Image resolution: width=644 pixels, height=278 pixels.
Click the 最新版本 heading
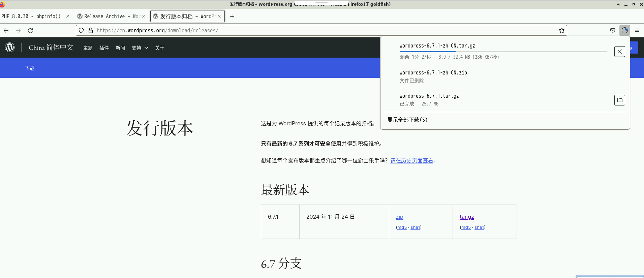(285, 190)
